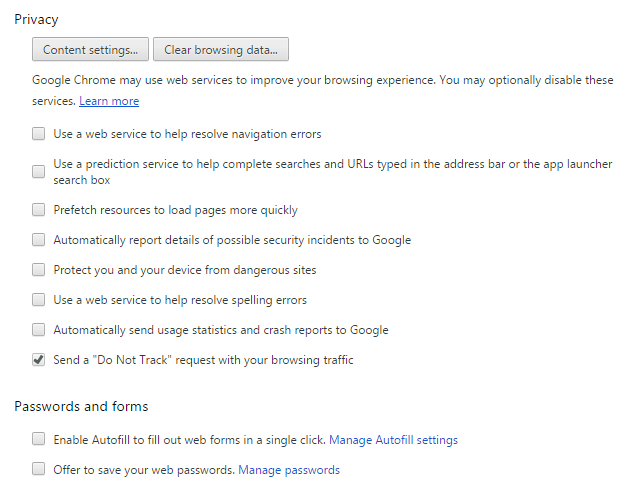The width and height of the screenshot is (628, 494).
Task: Open Manage Autofill settings link
Action: coord(393,440)
